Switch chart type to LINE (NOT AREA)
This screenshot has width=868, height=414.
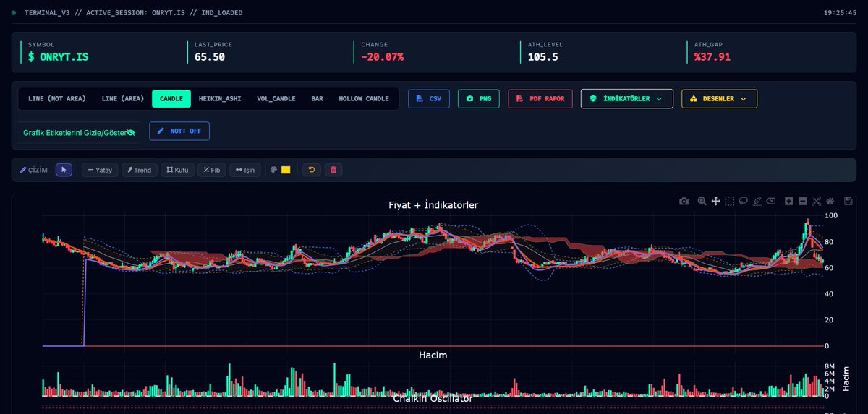56,98
